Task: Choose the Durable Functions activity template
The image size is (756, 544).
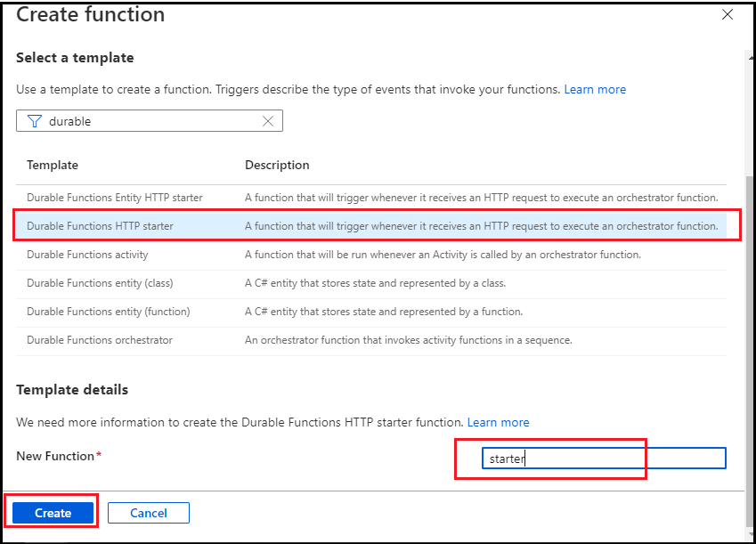Action: click(x=87, y=254)
